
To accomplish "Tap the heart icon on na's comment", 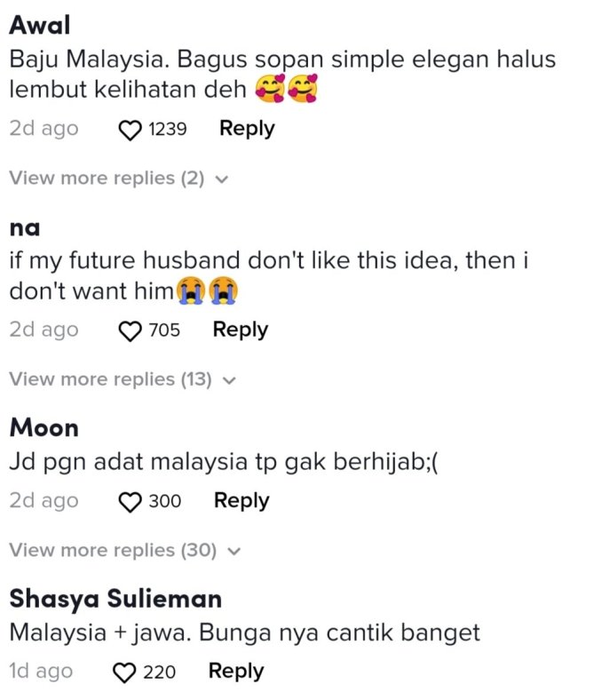I will (130, 330).
